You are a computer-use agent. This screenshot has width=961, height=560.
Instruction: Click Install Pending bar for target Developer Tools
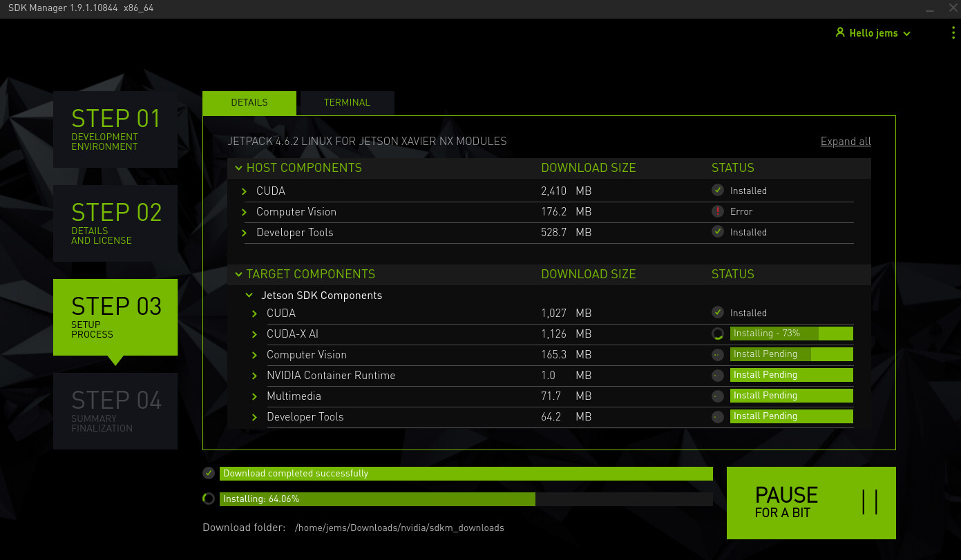tap(792, 416)
